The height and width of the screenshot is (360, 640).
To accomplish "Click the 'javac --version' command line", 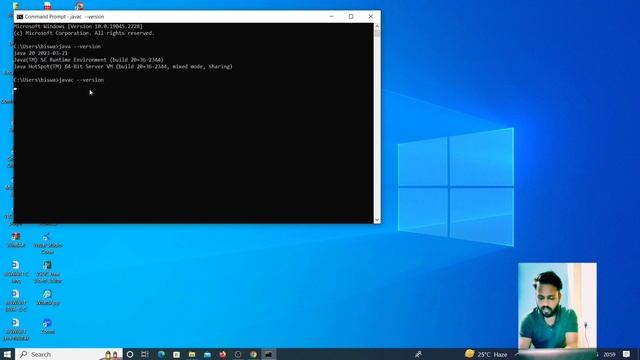I will 59,80.
